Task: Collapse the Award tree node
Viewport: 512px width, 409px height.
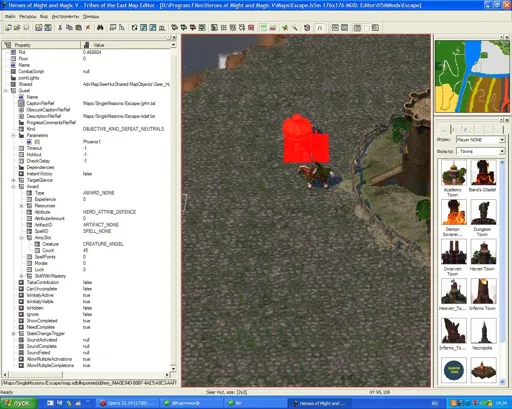Action: pyautogui.click(x=13, y=187)
